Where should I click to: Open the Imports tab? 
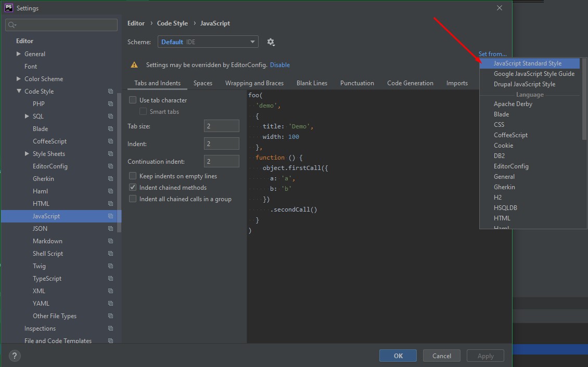click(x=457, y=83)
